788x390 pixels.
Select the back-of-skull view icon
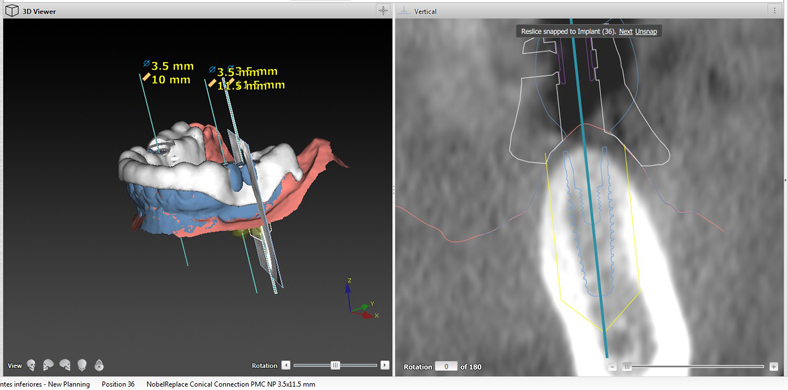82,365
